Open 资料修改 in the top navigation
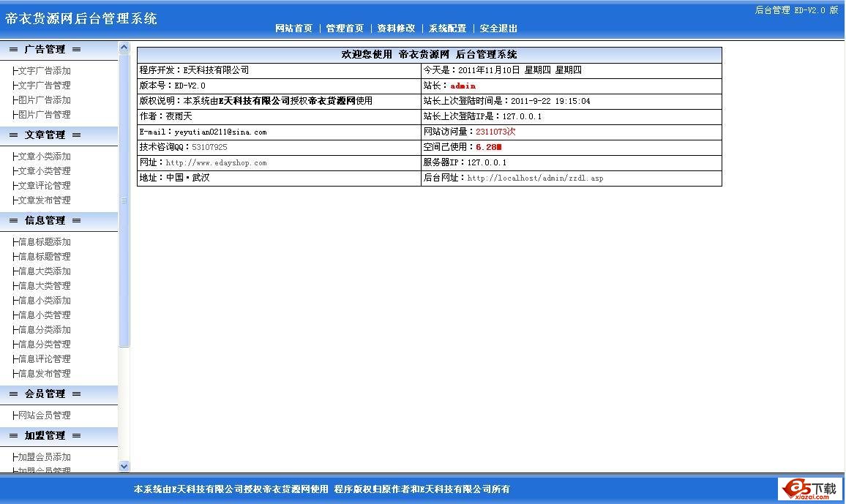Screen dimensions: 846x504 396,28
